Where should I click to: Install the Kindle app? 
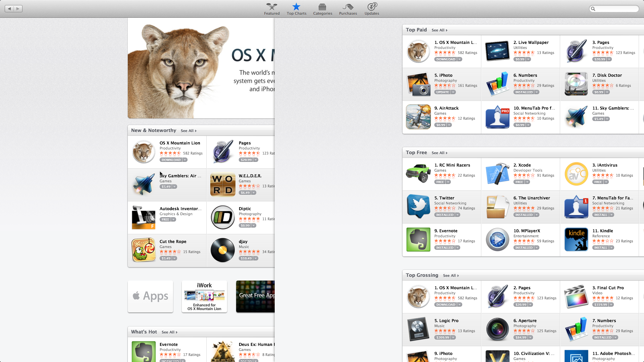[601, 248]
